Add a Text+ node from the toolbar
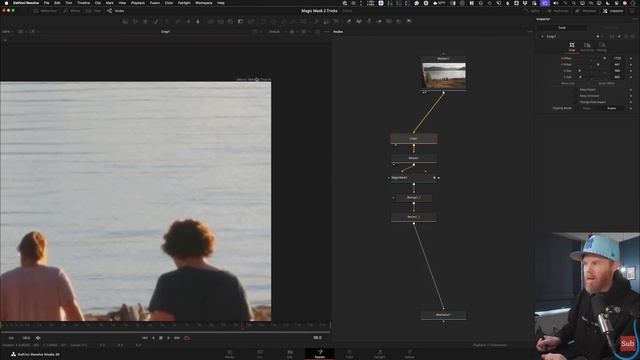This screenshot has width=640, height=360. [145, 21]
